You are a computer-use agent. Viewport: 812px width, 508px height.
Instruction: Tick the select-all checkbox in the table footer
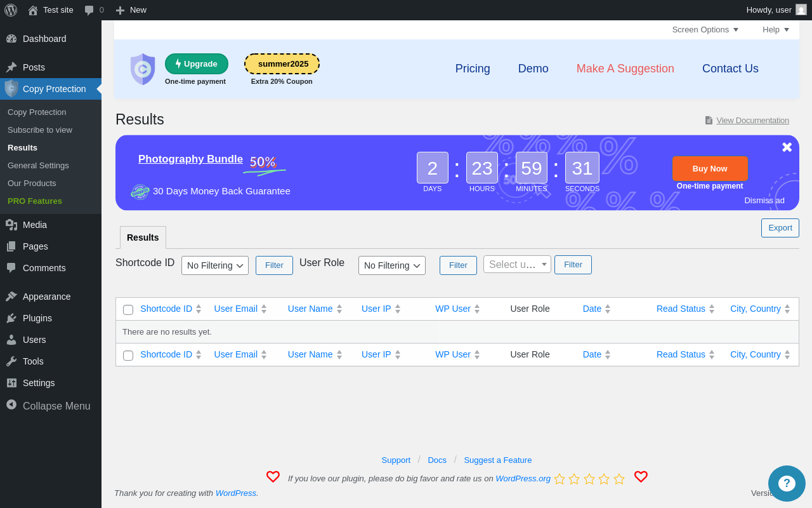point(128,356)
